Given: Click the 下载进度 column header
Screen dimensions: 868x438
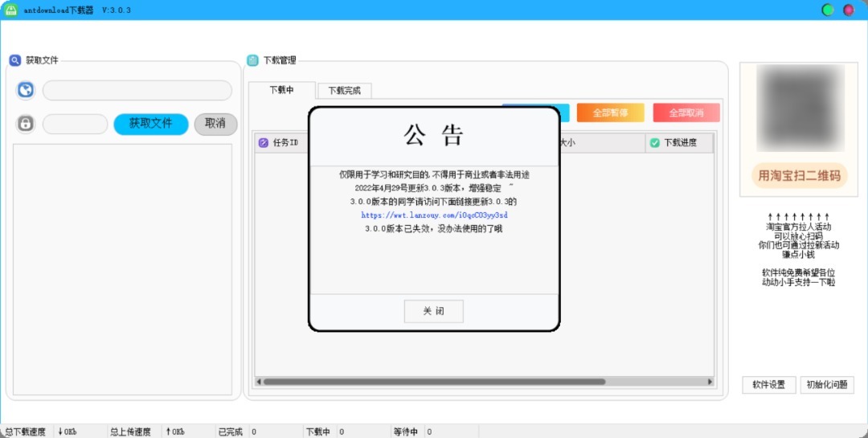Looking at the screenshot, I should [x=679, y=143].
